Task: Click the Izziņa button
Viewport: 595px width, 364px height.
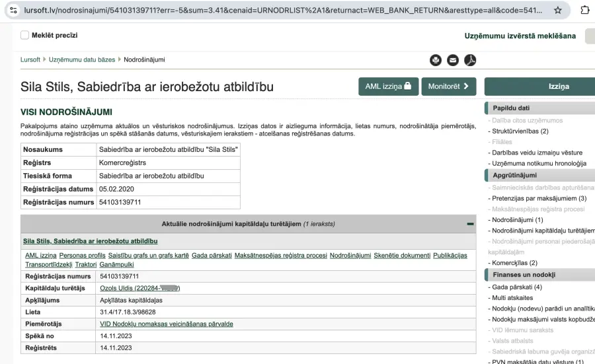Action: click(540, 87)
